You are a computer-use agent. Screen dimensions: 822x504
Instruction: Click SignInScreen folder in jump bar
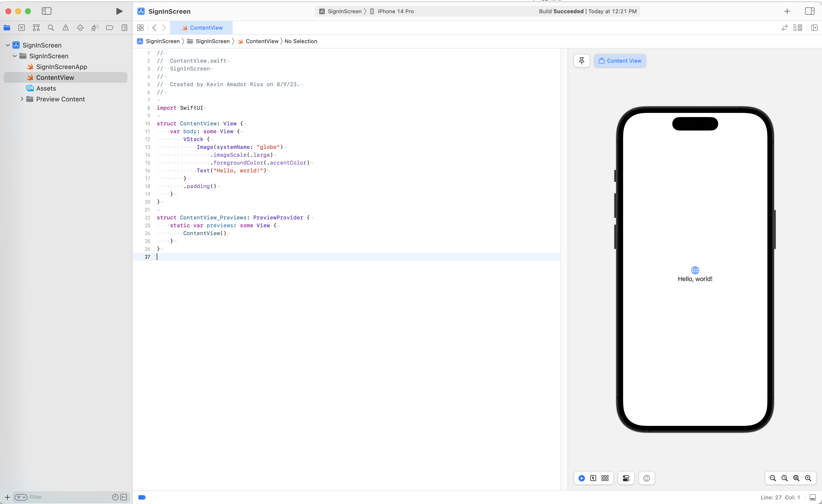[x=208, y=41]
